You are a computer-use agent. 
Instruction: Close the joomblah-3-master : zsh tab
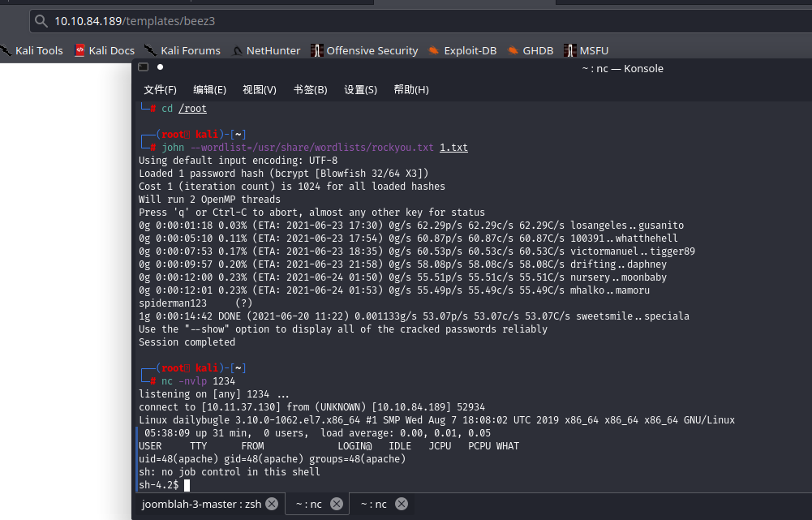pos(272,504)
